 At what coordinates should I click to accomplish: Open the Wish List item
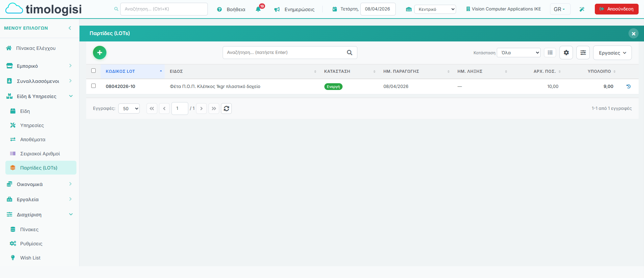(x=41, y=258)
